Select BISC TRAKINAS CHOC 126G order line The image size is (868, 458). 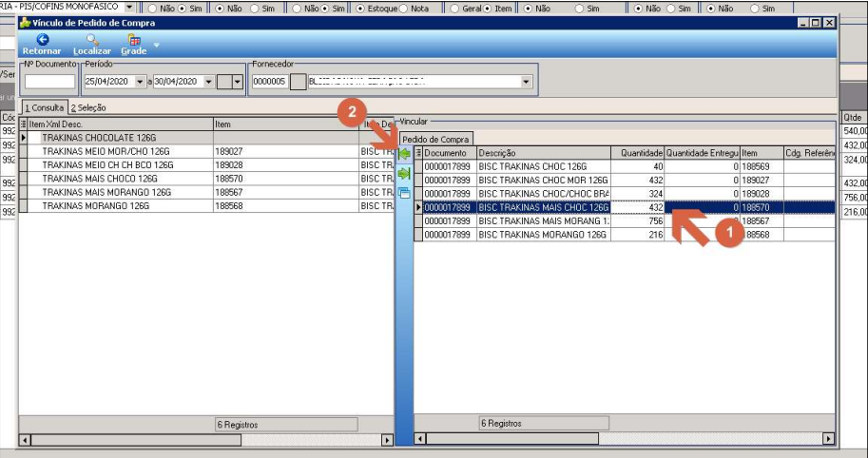coord(625,166)
